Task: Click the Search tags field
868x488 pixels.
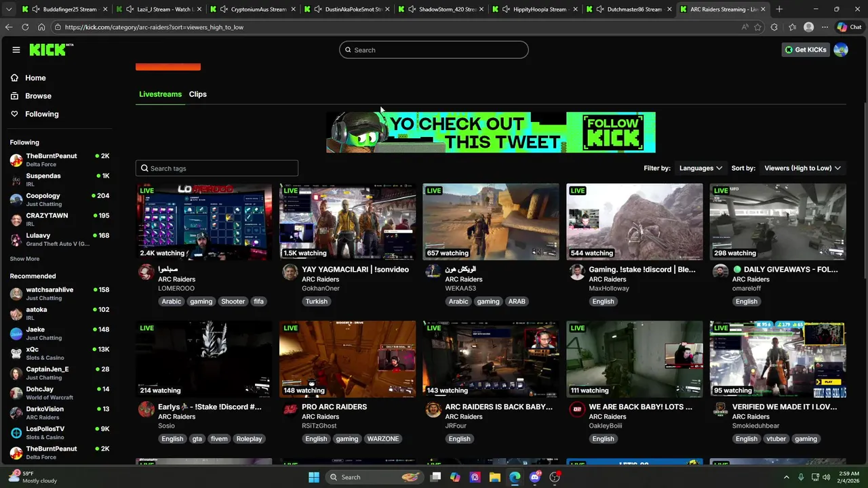Action: point(217,168)
